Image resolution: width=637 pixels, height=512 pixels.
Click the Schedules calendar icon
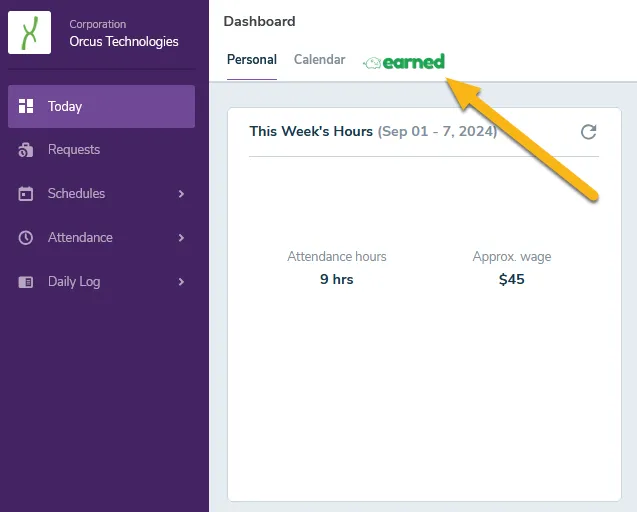click(26, 193)
